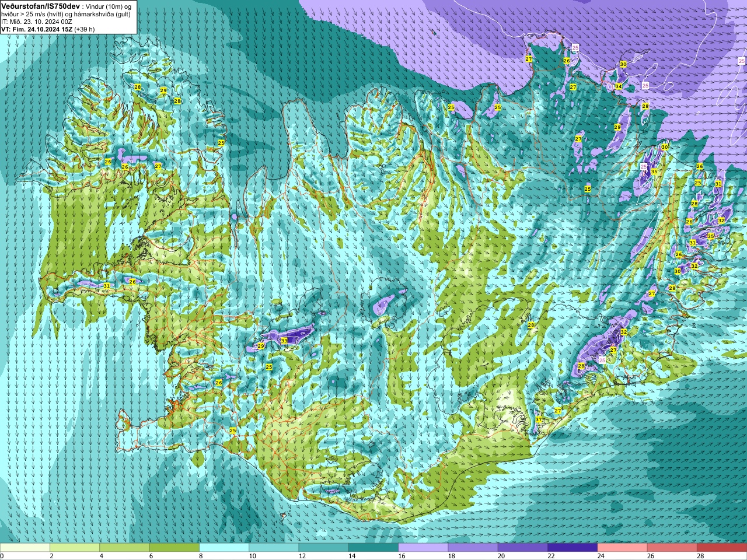
Task: Click the 14–16 m/s dark teal legend swatch
Action: click(x=373, y=547)
